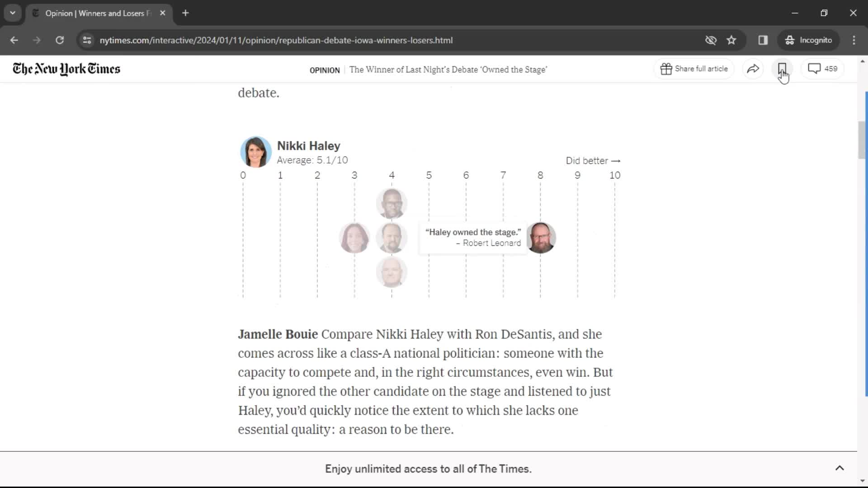Toggle the Incognito mode icon
This screenshot has height=488, width=868.
pos(790,40)
